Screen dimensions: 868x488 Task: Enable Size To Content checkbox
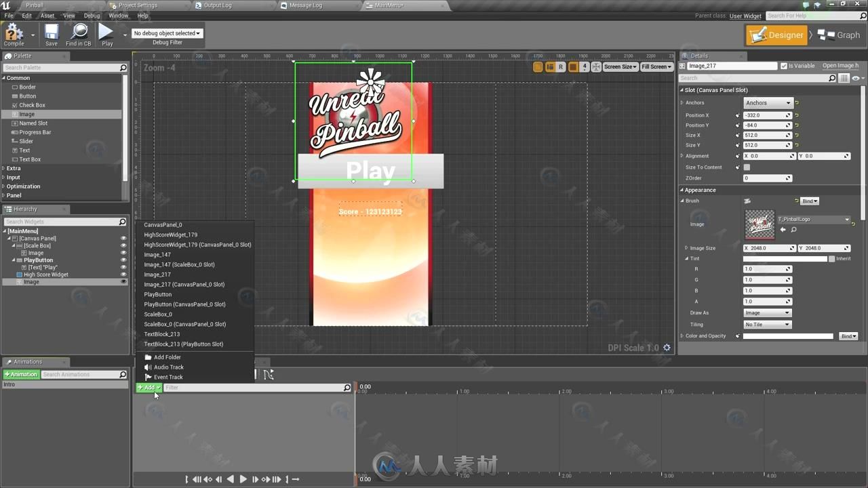(x=747, y=167)
